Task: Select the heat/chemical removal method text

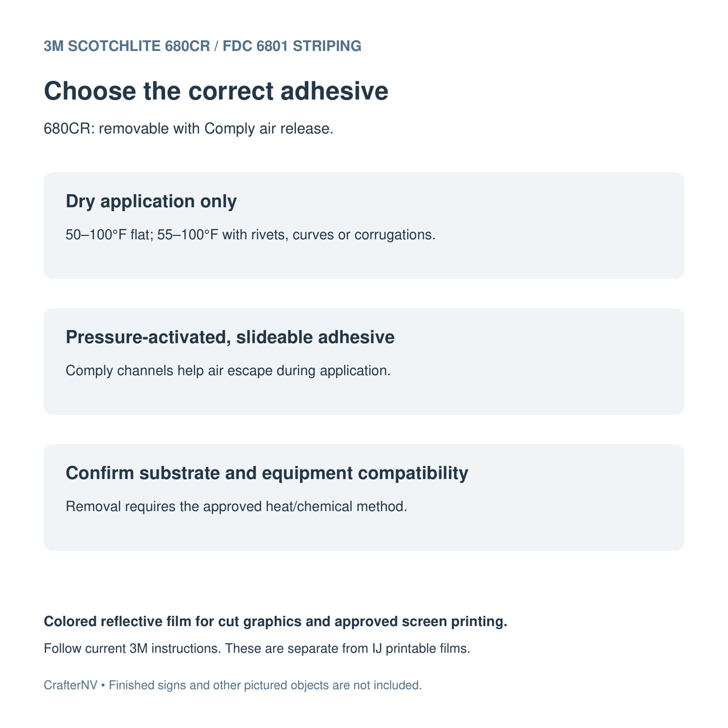Action: [x=236, y=507]
